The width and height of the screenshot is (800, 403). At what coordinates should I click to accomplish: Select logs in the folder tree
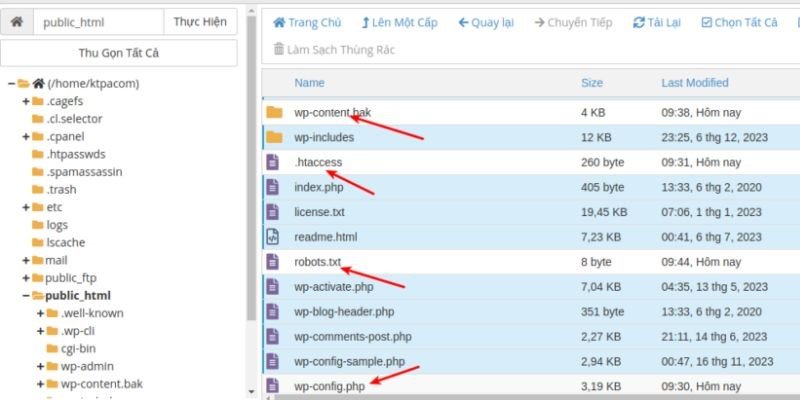point(57,225)
